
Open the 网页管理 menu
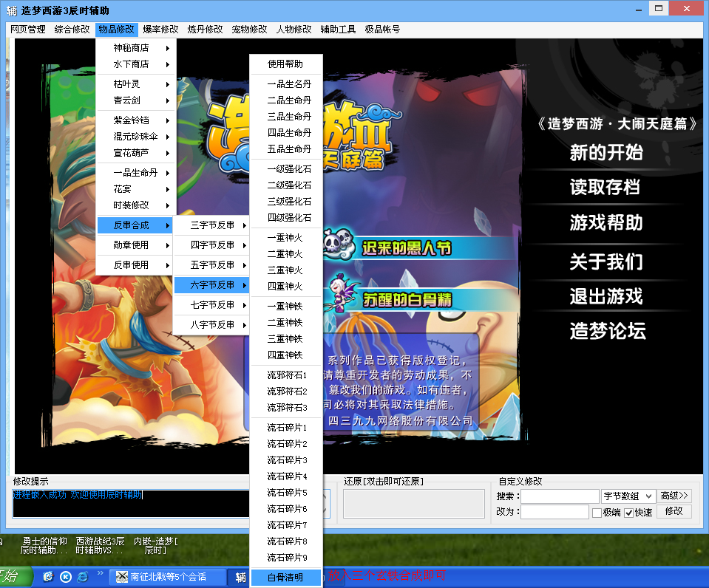pos(28,30)
